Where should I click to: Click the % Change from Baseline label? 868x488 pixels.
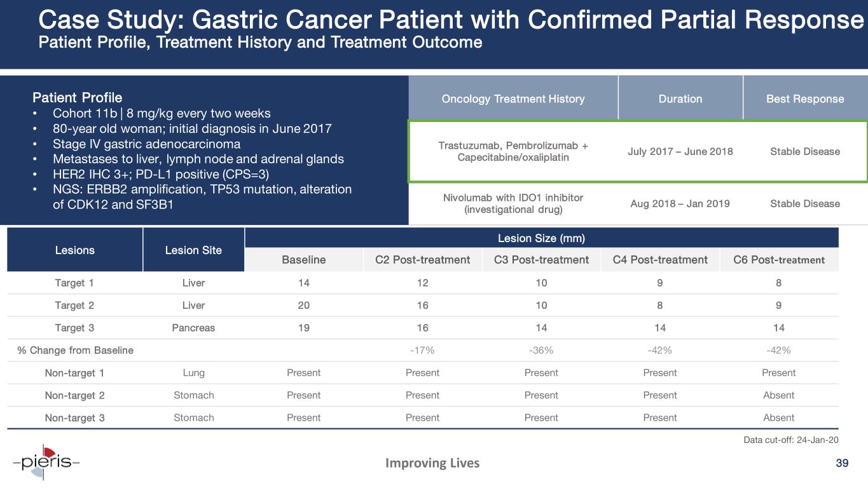coord(76,350)
